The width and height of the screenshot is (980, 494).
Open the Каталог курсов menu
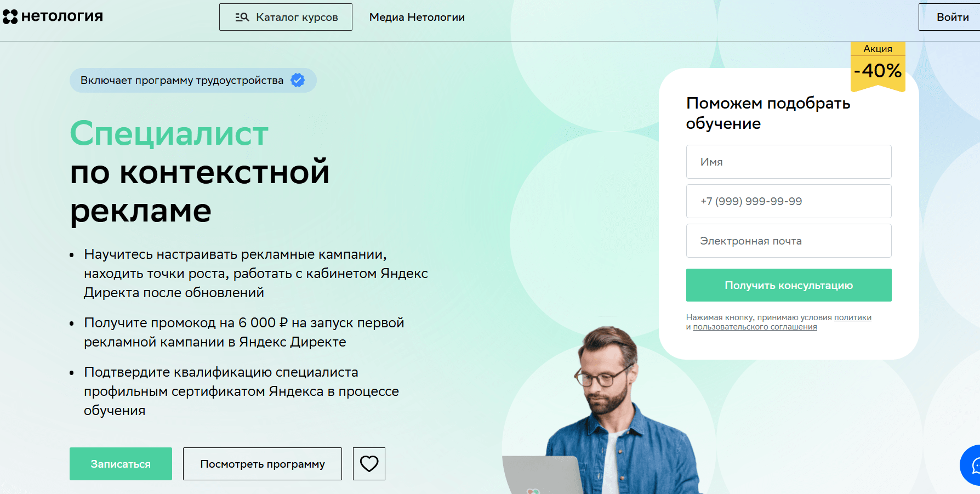click(x=286, y=17)
